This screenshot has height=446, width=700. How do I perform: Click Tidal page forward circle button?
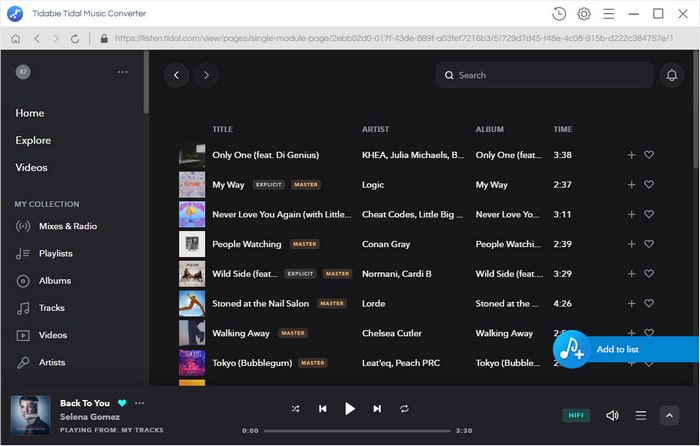coord(206,75)
